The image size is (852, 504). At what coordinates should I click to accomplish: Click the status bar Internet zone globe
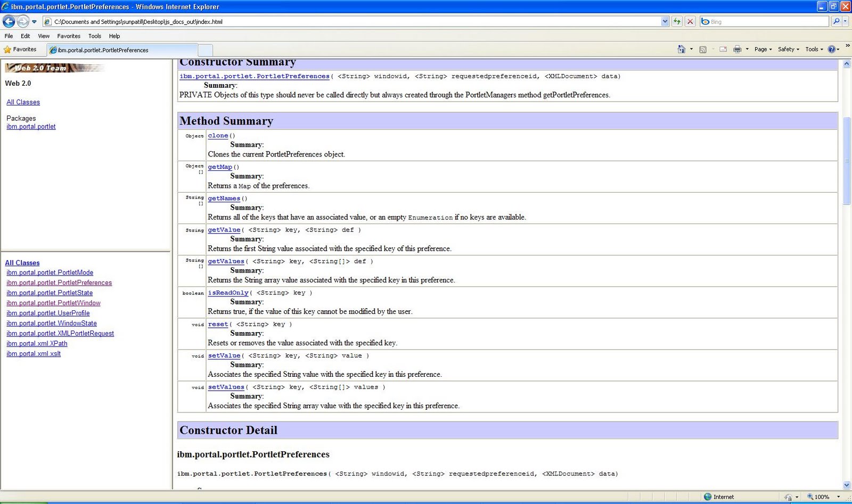tap(708, 497)
